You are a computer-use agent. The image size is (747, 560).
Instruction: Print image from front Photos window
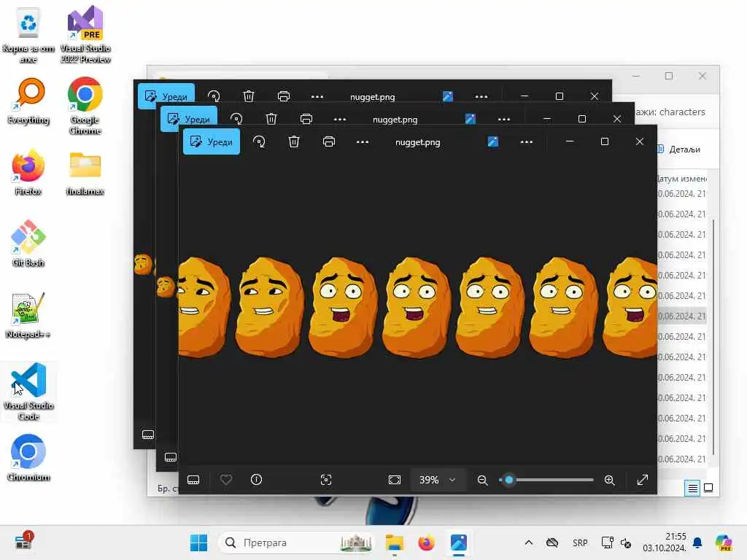(x=329, y=142)
